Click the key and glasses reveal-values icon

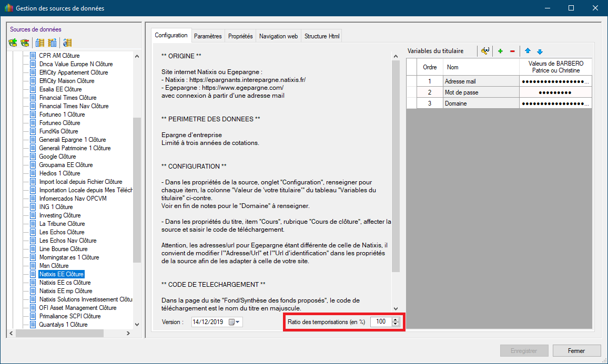click(485, 51)
